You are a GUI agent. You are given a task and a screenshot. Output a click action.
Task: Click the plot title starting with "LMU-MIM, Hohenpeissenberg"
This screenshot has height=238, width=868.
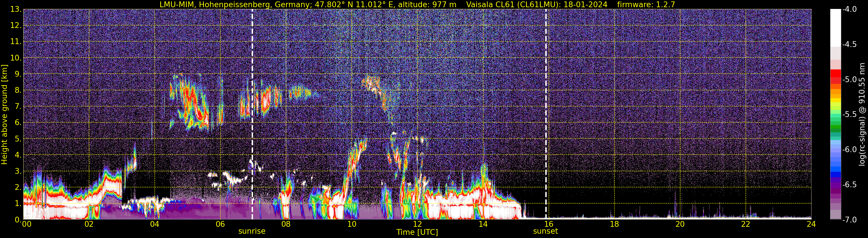[x=417, y=4]
